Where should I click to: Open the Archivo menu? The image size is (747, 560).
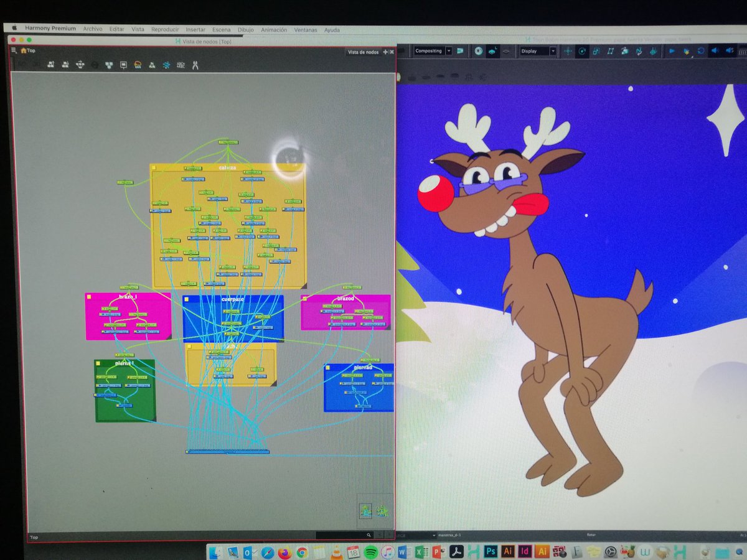point(93,29)
